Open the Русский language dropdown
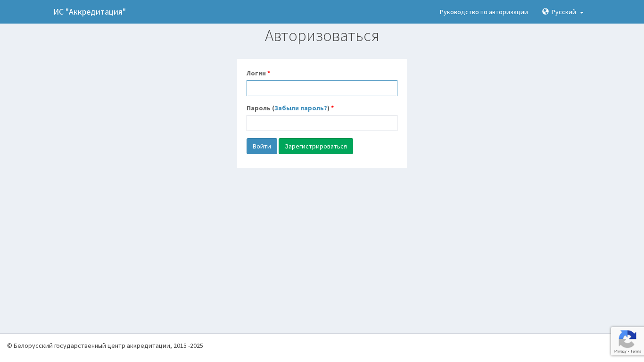Image resolution: width=644 pixels, height=362 pixels. click(563, 12)
